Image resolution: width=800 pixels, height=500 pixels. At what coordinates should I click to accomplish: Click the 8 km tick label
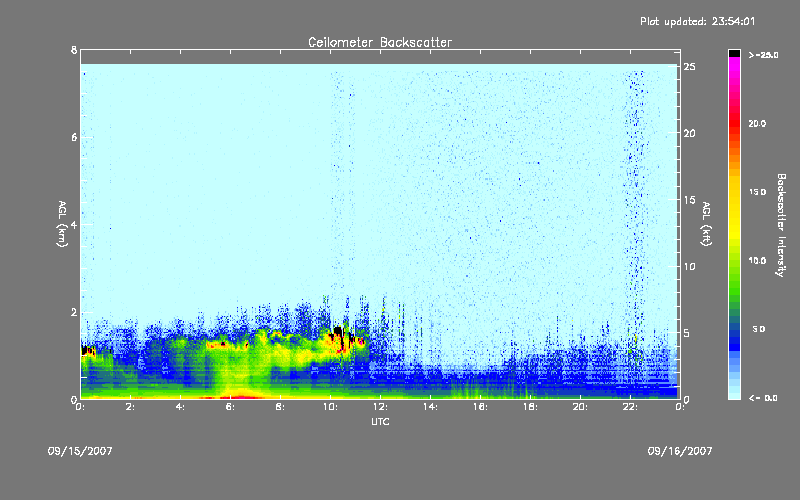click(74, 50)
